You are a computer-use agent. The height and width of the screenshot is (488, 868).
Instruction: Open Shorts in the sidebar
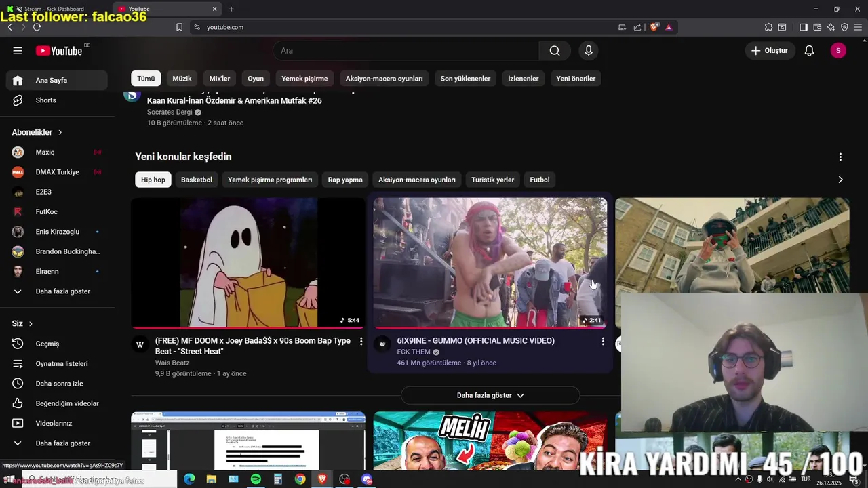click(57, 100)
